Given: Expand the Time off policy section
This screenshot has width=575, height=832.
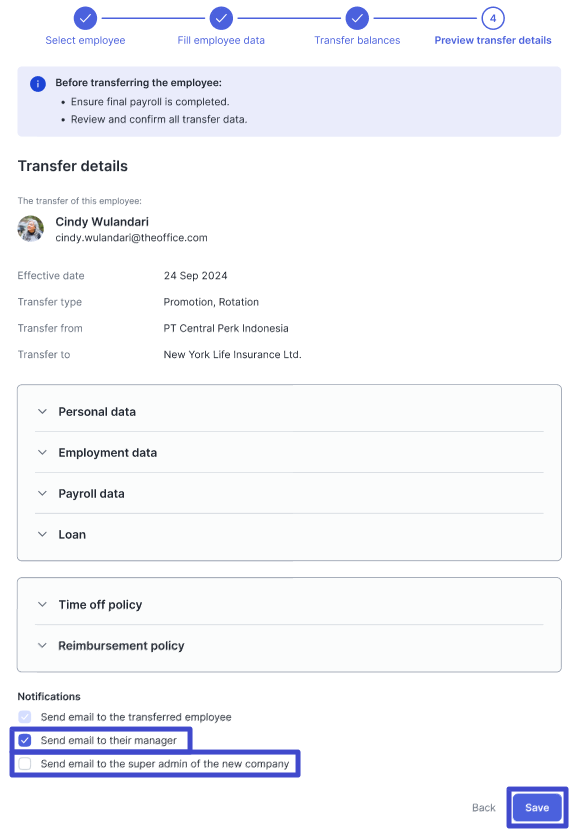Looking at the screenshot, I should click(x=289, y=604).
